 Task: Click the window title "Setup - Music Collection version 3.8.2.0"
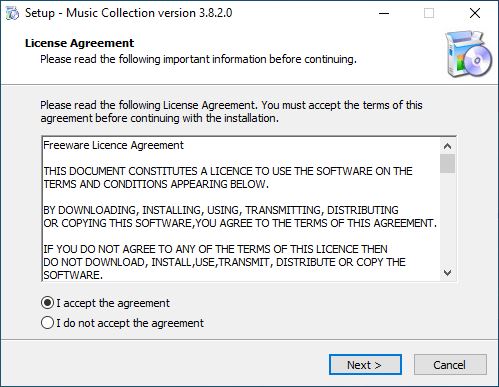[129, 13]
